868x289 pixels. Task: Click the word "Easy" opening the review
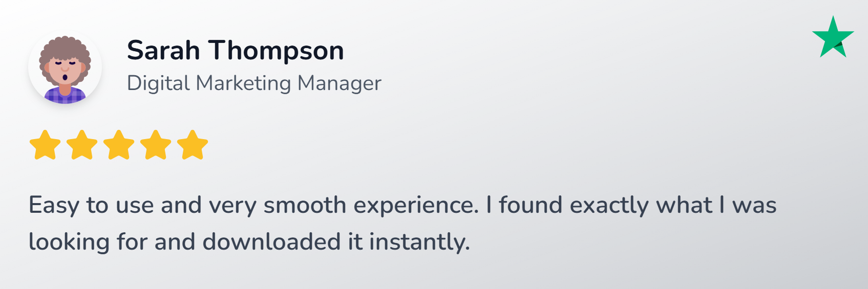(x=54, y=206)
